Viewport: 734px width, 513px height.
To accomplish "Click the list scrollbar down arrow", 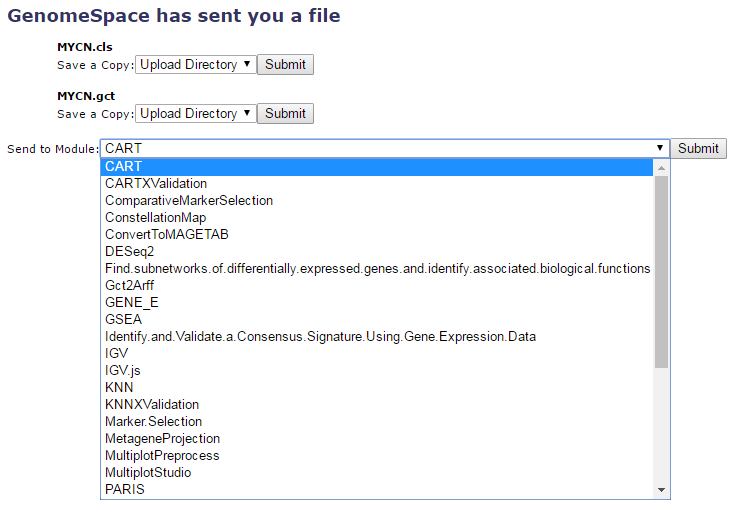I will (661, 490).
